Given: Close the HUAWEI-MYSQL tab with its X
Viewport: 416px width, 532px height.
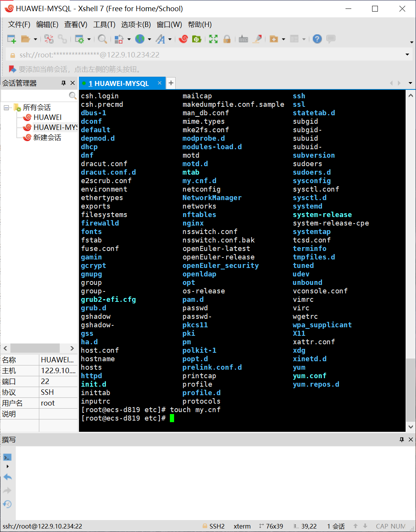Looking at the screenshot, I should (159, 83).
